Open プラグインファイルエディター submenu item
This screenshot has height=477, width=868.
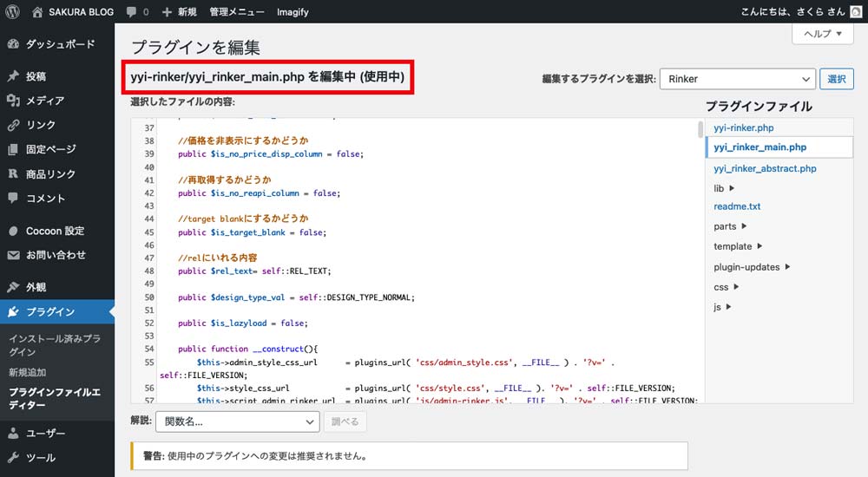pos(54,398)
